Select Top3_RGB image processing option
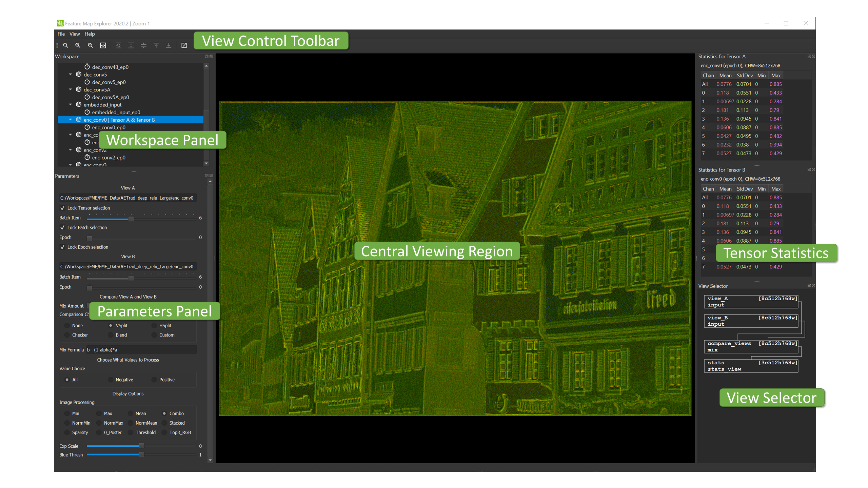Image resolution: width=868 pixels, height=488 pixels. pyautogui.click(x=164, y=432)
